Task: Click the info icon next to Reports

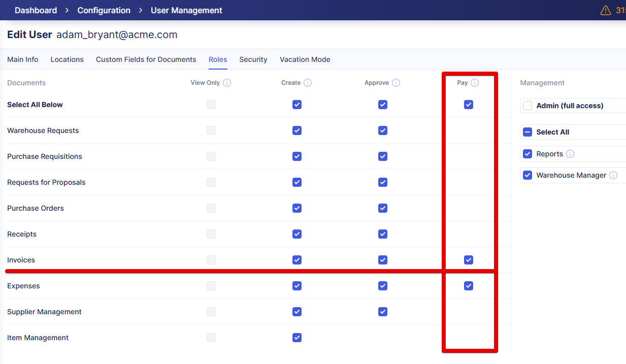Action: (570, 154)
